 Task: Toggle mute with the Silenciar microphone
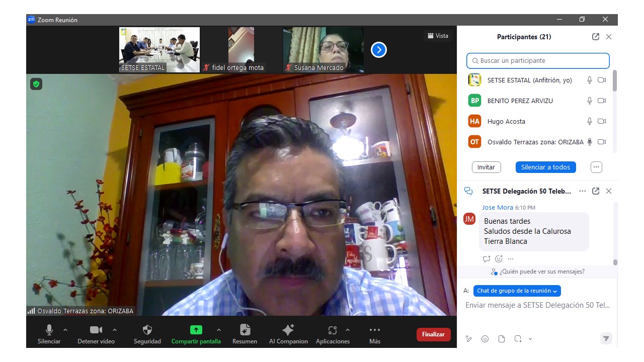[x=49, y=330]
